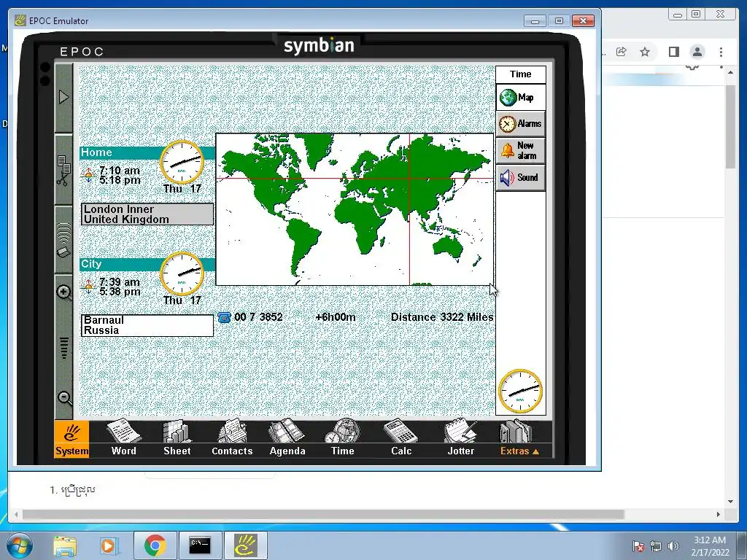747x560 pixels.
Task: Click Chrome scroll down arrow
Action: point(730,502)
